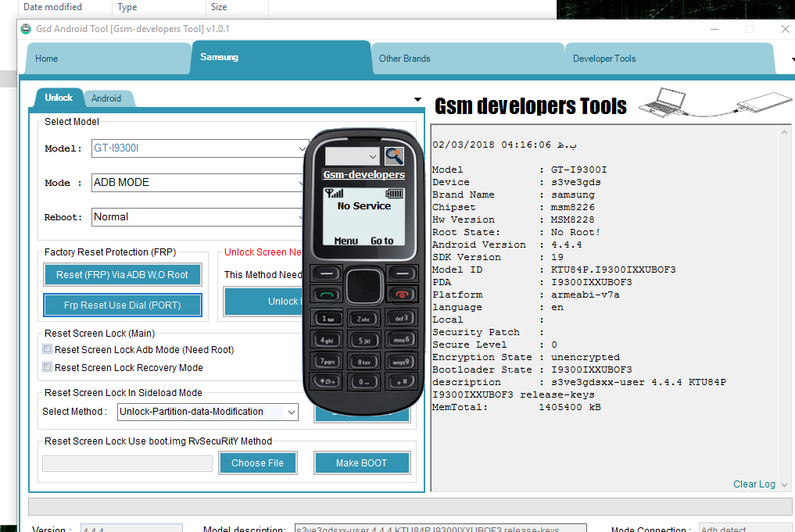Image resolution: width=795 pixels, height=532 pixels.
Task: Tap the red end-call key on phone
Action: pyautogui.click(x=402, y=295)
